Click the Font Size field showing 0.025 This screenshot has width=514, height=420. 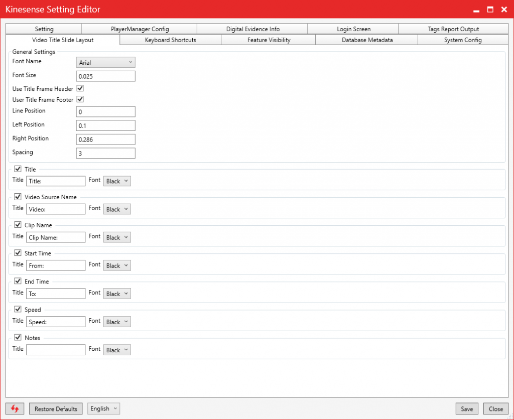pyautogui.click(x=105, y=76)
